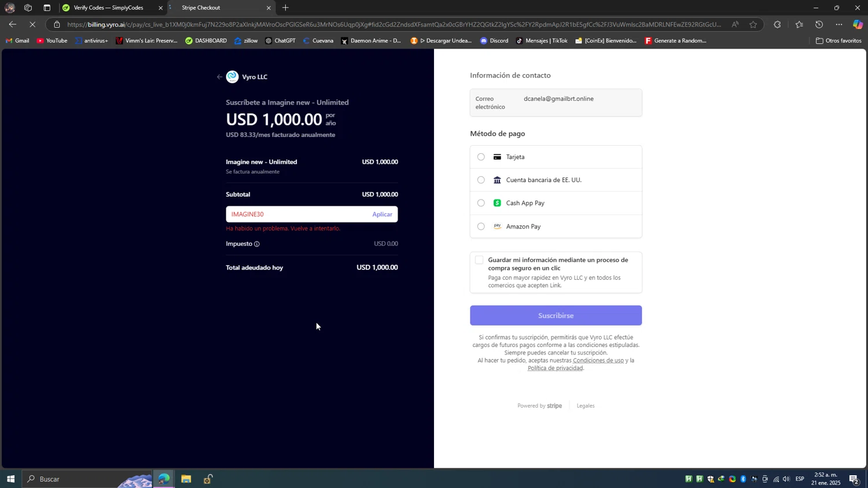868x488 pixels.
Task: Click the padlock app icon in taskbar
Action: pyautogui.click(x=208, y=479)
